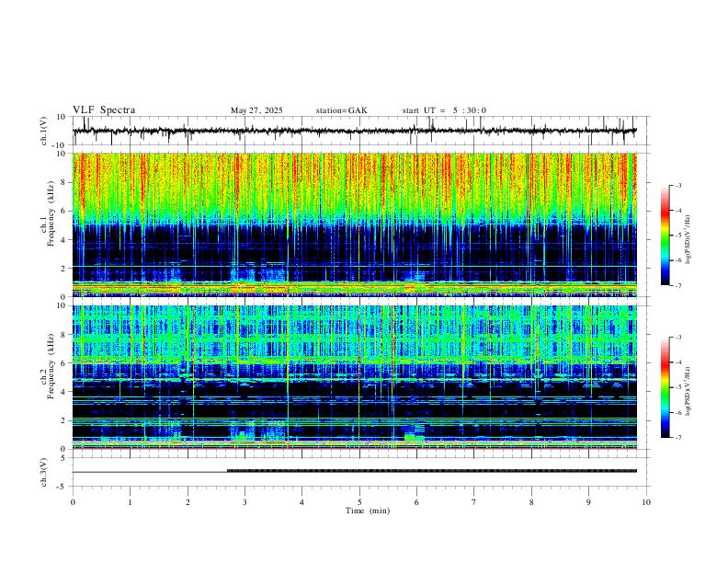Click time axis tick label "4"

point(302,502)
